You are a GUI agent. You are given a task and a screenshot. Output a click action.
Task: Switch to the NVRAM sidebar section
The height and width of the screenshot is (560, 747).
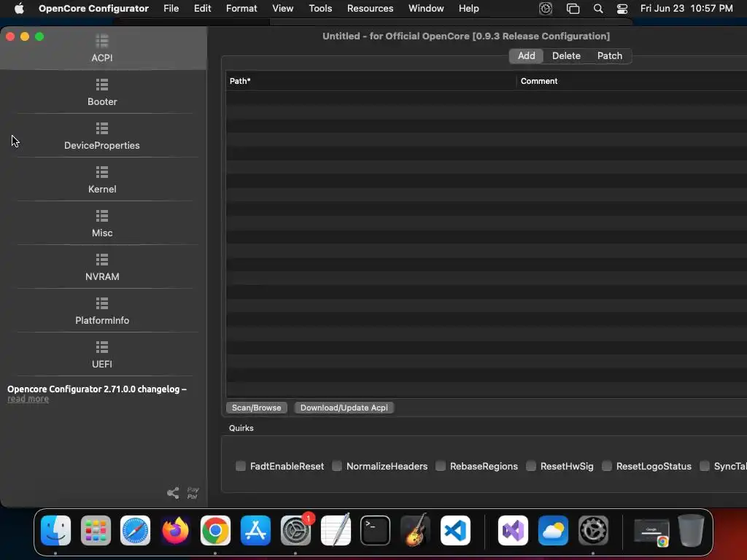(x=102, y=268)
